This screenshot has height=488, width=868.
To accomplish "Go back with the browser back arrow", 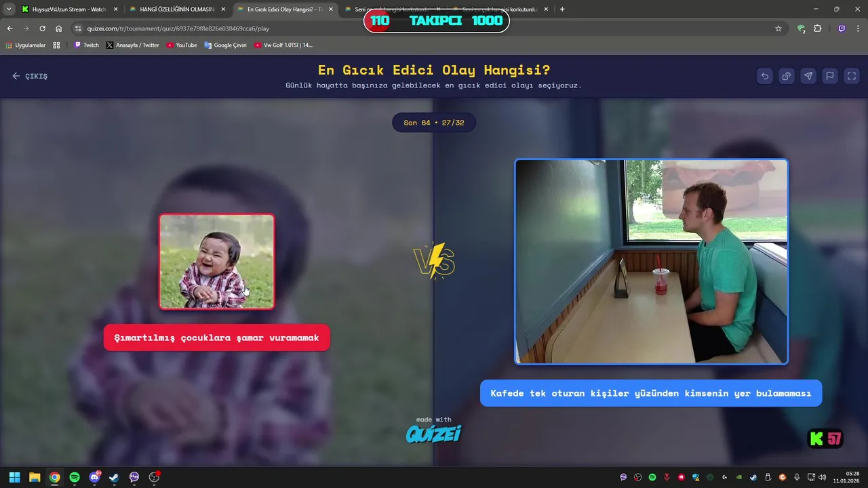I will (x=9, y=28).
